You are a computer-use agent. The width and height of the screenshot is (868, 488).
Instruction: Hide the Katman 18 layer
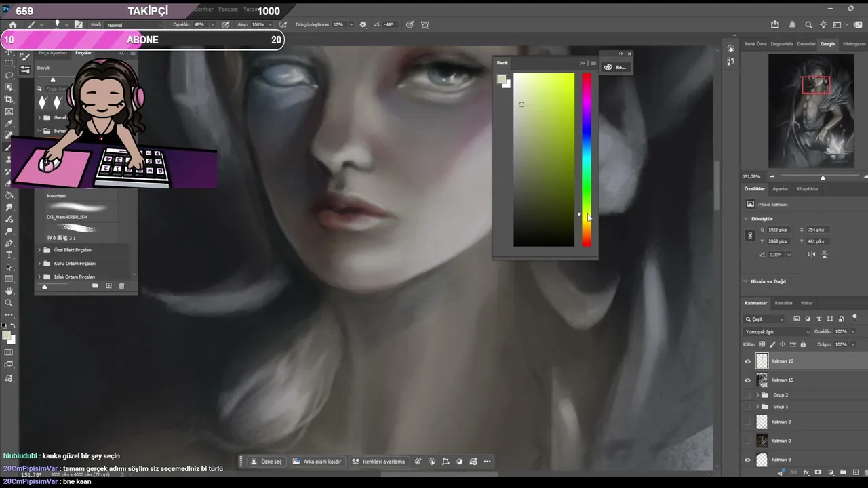(x=748, y=361)
